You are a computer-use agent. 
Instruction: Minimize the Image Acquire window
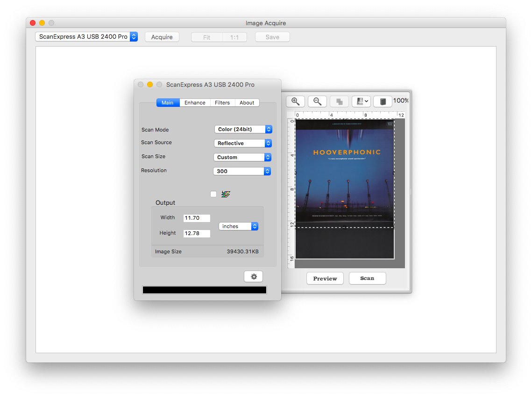pyautogui.click(x=42, y=23)
